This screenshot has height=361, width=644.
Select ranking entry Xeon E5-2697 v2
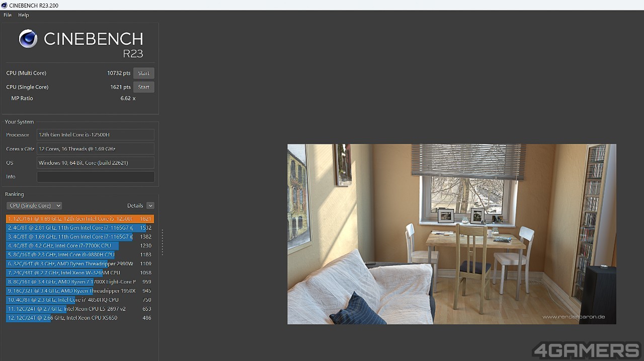pos(80,309)
